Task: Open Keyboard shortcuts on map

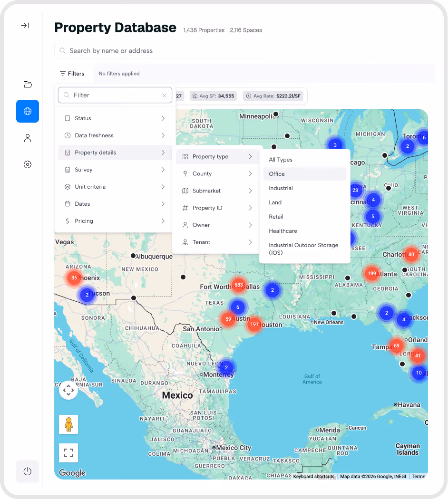Action: pyautogui.click(x=314, y=476)
